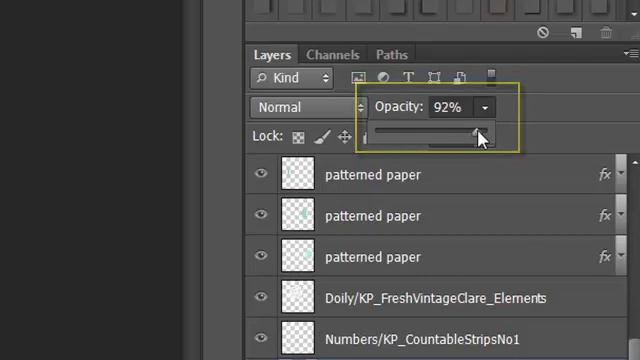Hide the third patterned paper layer
The image size is (640, 360).
261,256
